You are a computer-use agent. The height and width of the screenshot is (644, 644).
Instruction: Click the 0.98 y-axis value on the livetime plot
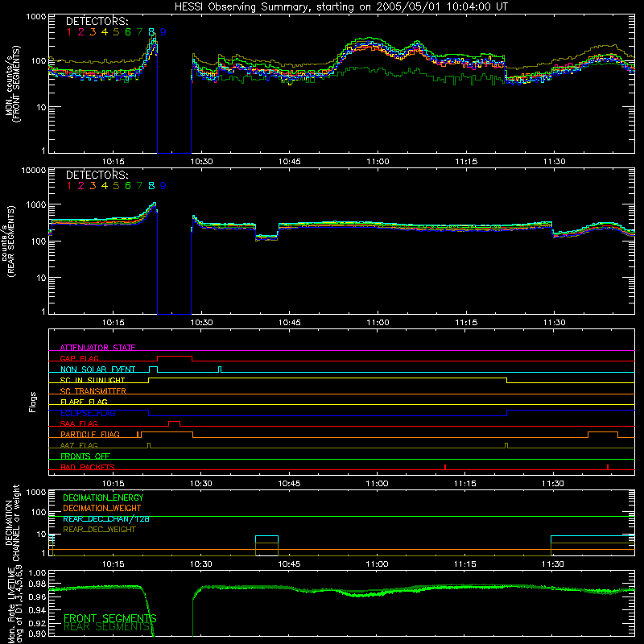(x=37, y=584)
